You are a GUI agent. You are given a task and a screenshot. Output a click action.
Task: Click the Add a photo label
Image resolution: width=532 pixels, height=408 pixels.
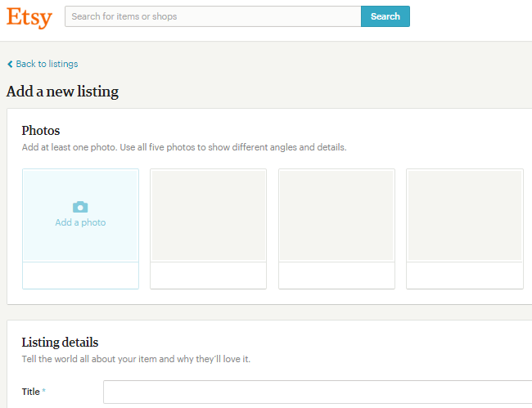coord(80,222)
